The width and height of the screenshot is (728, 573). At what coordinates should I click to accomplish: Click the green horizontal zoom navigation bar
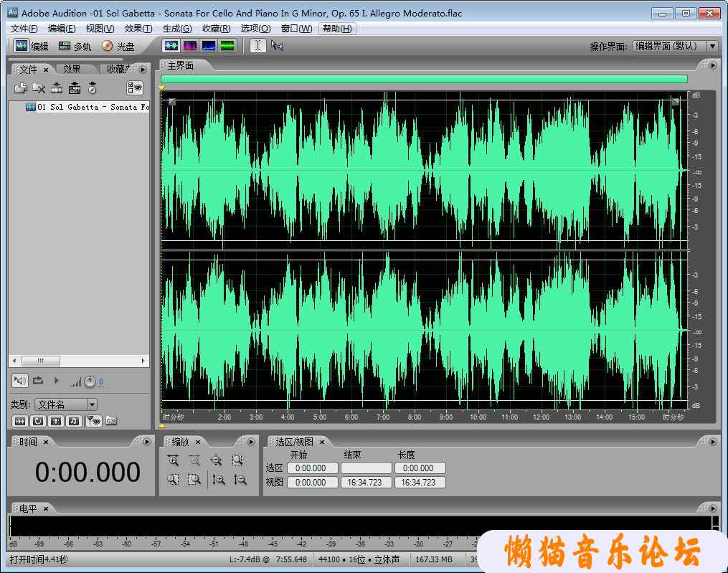click(424, 79)
